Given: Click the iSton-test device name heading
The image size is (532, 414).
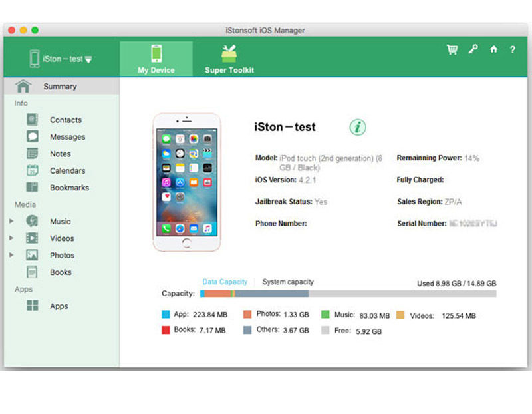Looking at the screenshot, I should click(x=285, y=127).
